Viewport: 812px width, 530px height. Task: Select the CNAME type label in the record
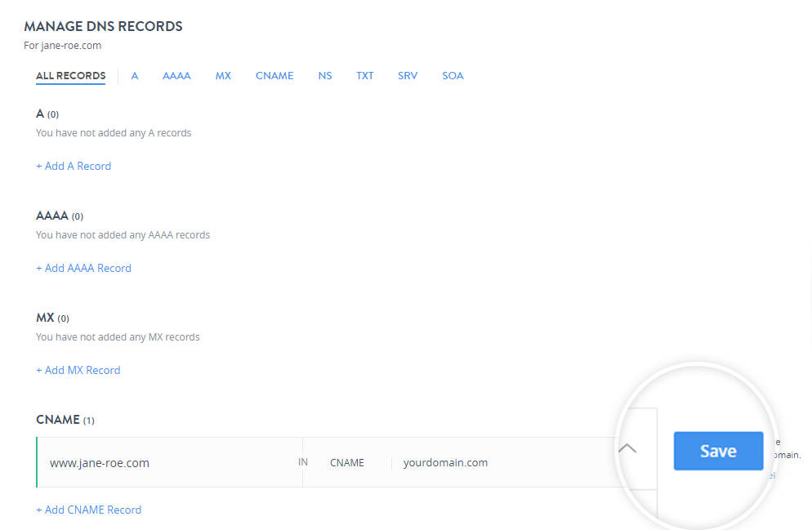tap(347, 463)
